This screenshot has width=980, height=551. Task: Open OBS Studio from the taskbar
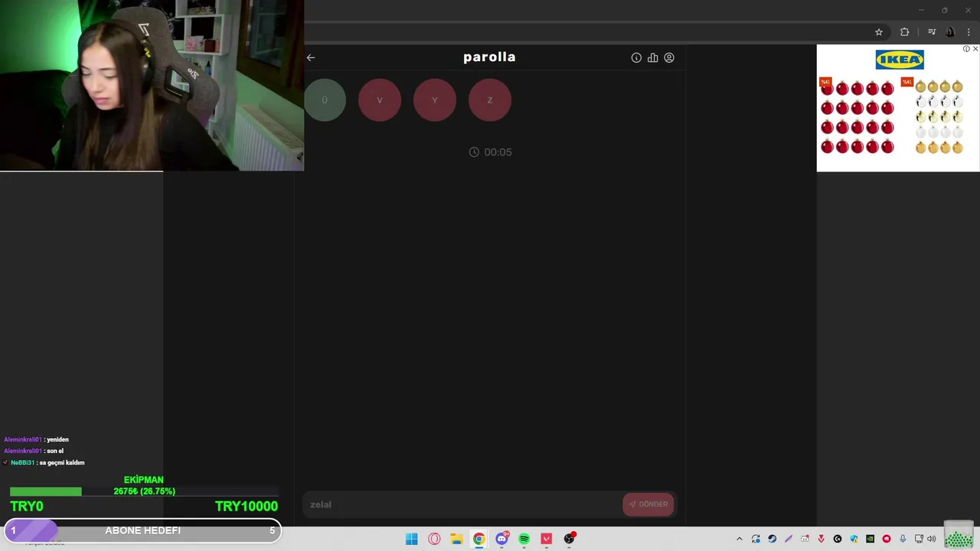coord(569,539)
